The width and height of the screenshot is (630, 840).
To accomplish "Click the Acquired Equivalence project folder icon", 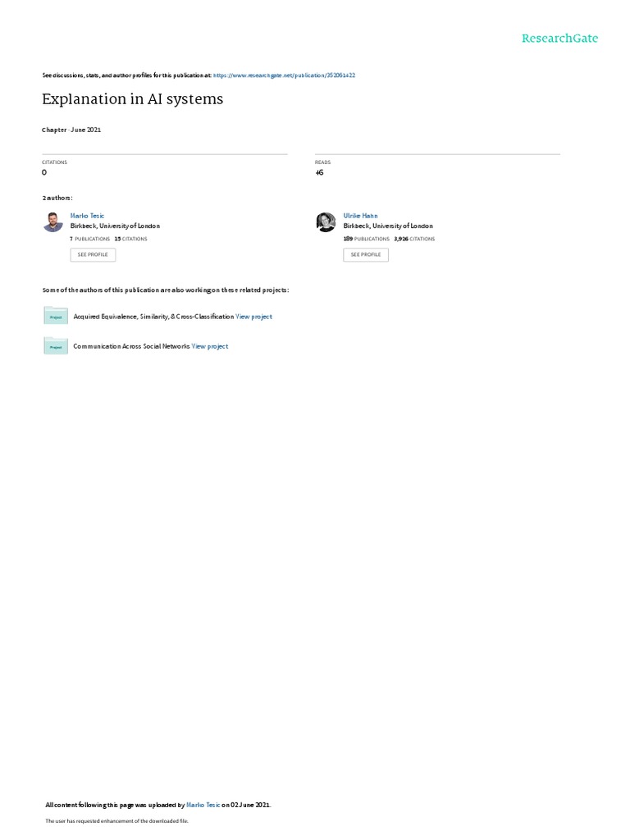I will tap(56, 316).
